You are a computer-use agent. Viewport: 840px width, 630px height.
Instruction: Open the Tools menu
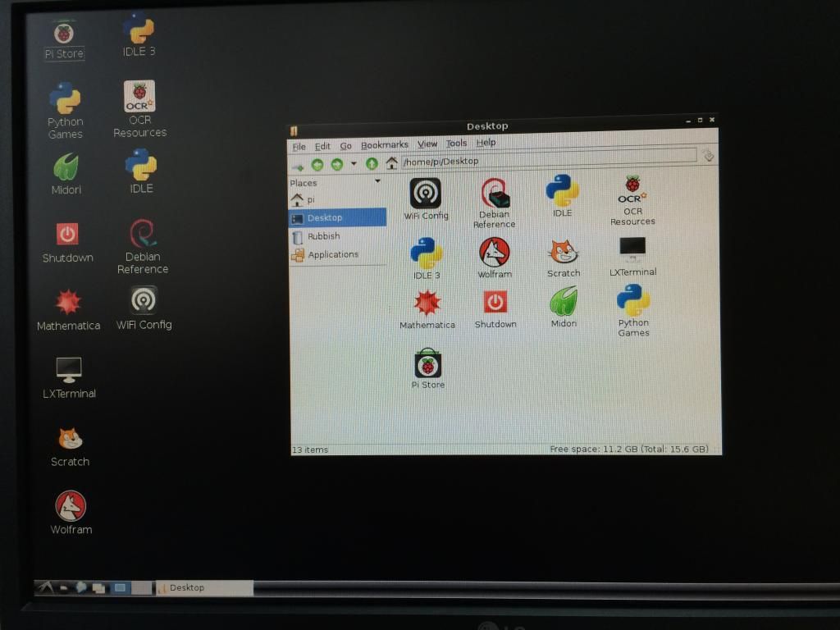[x=456, y=143]
